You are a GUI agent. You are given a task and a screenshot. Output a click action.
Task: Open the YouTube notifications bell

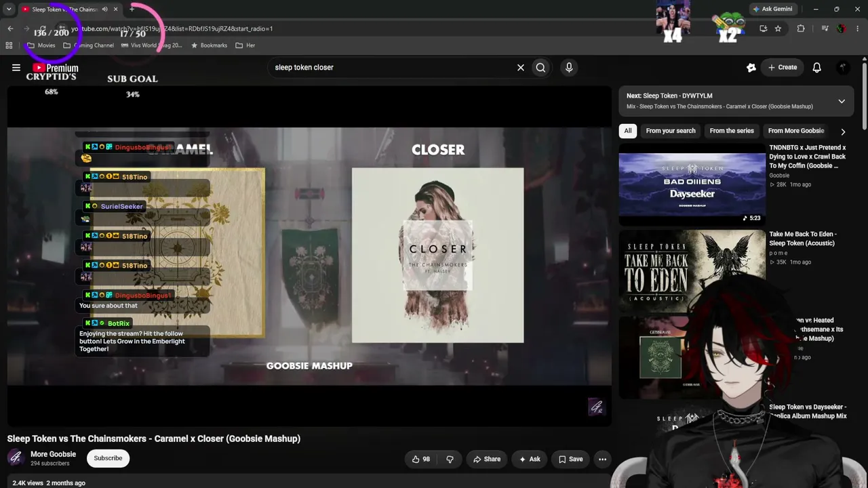point(817,67)
